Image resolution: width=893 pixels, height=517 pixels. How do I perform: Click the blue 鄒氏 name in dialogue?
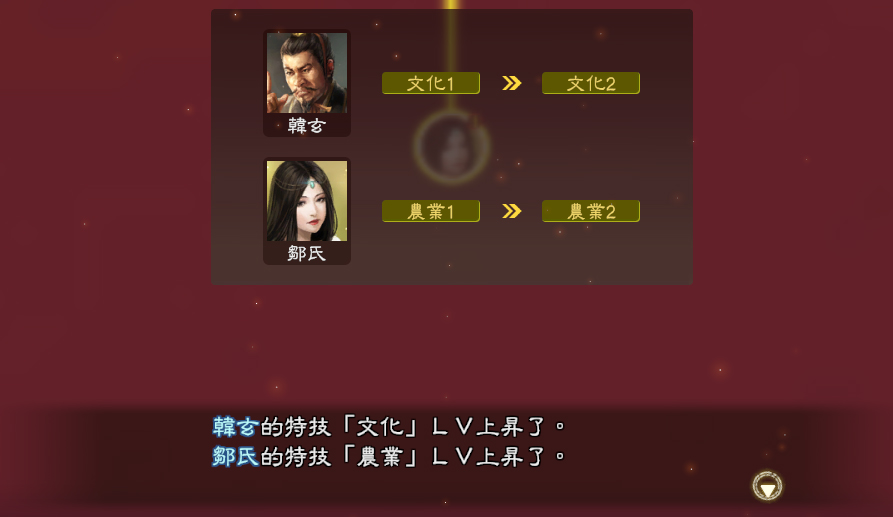pyautogui.click(x=236, y=457)
